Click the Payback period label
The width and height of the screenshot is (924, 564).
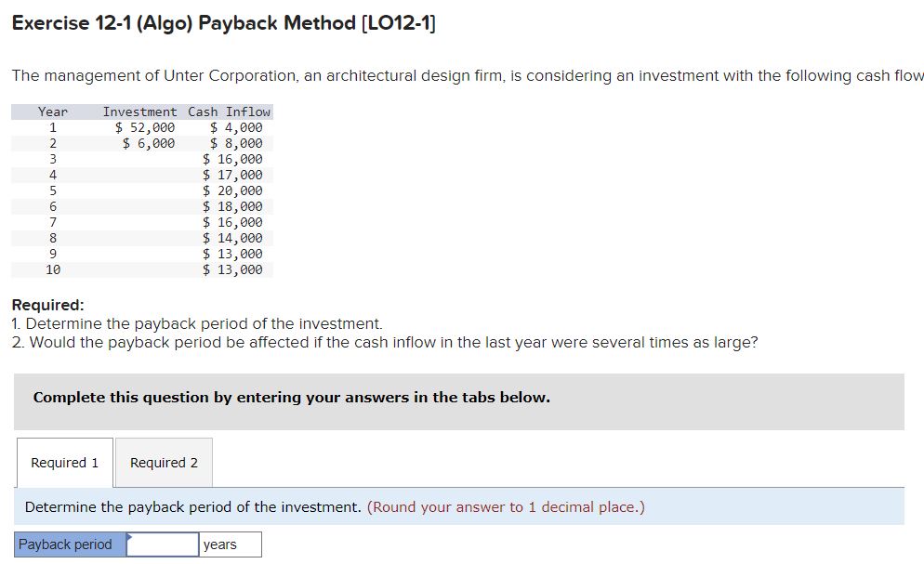click(65, 544)
